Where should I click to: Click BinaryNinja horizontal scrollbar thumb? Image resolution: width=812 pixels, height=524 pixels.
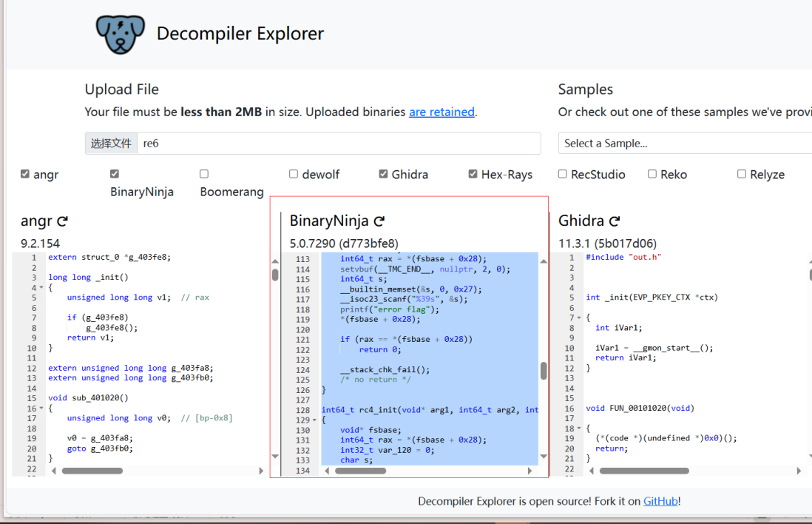[x=360, y=471]
